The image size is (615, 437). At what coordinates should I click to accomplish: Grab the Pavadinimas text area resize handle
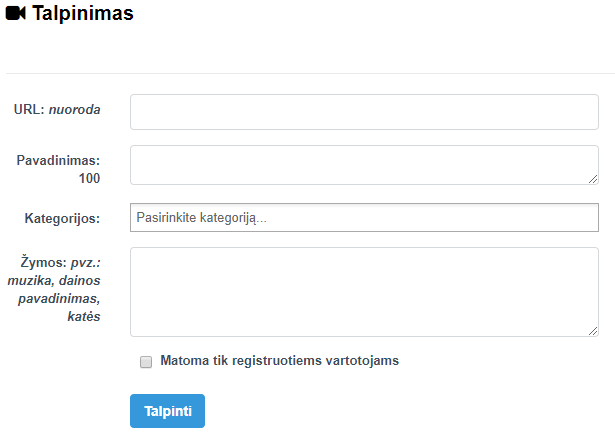[x=593, y=179]
